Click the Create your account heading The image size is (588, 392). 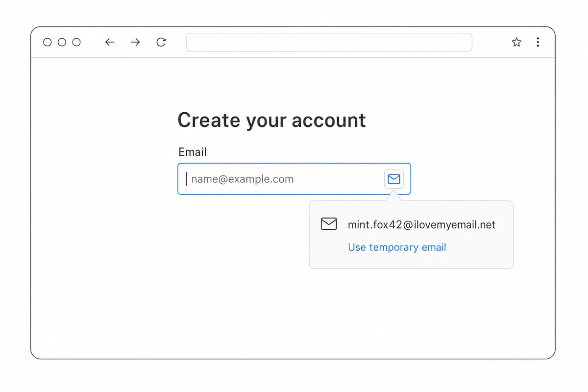[x=271, y=120]
